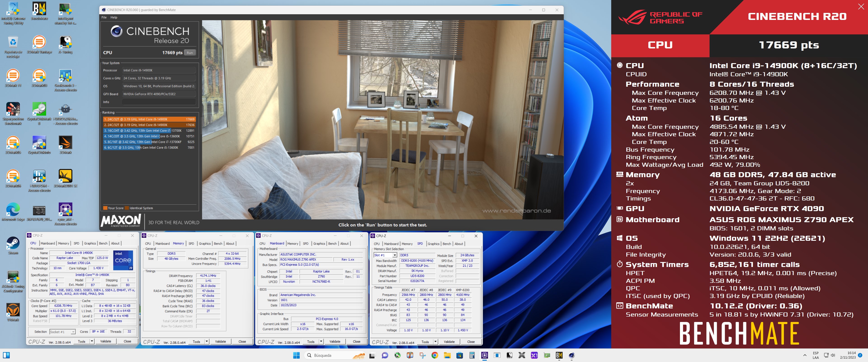Click the Cinebench Info input field
Image resolution: width=868 pixels, height=362 pixels.
point(159,102)
